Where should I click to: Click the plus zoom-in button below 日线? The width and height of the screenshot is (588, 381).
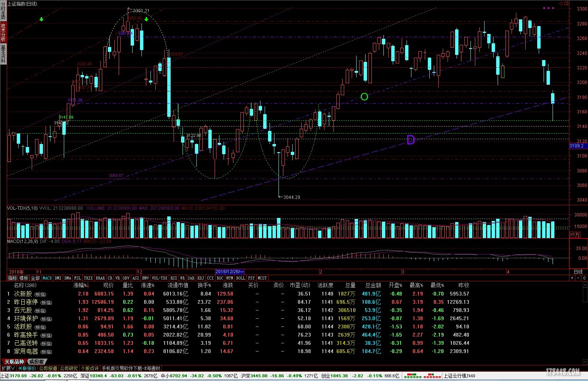tap(572, 278)
